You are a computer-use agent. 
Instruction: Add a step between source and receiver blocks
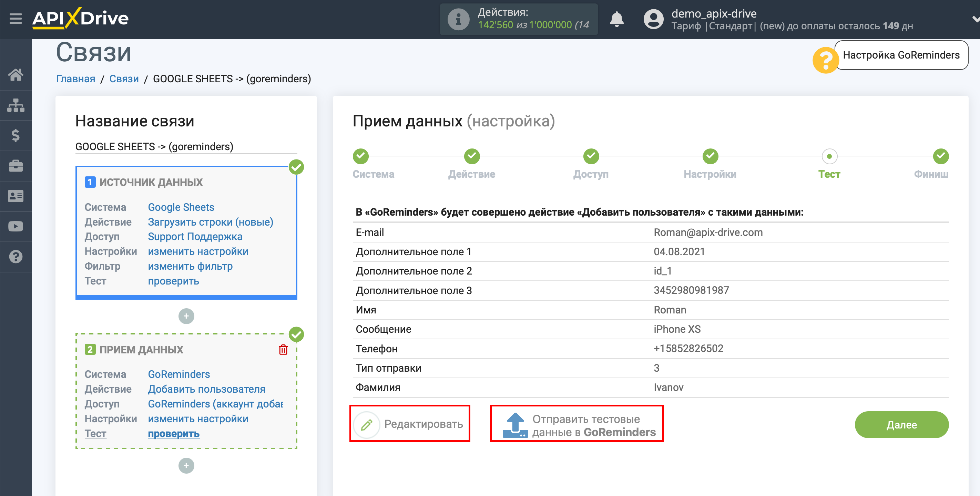click(x=186, y=316)
